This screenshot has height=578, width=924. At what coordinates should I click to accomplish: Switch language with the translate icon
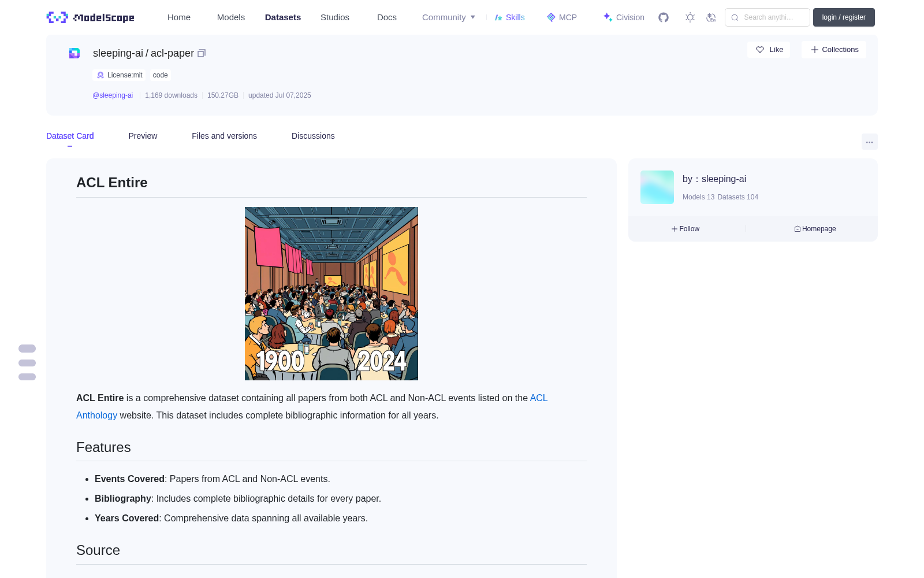711,17
